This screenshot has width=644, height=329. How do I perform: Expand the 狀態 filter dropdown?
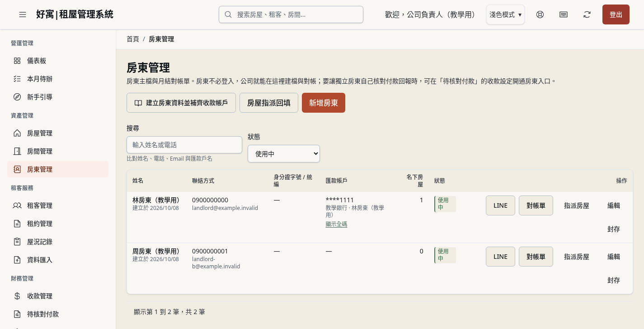click(284, 154)
